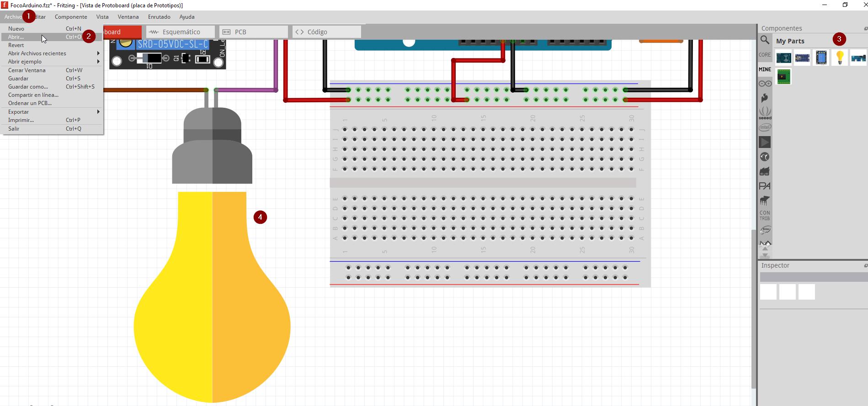Open the Intel parts bin
868x406 pixels.
(765, 127)
